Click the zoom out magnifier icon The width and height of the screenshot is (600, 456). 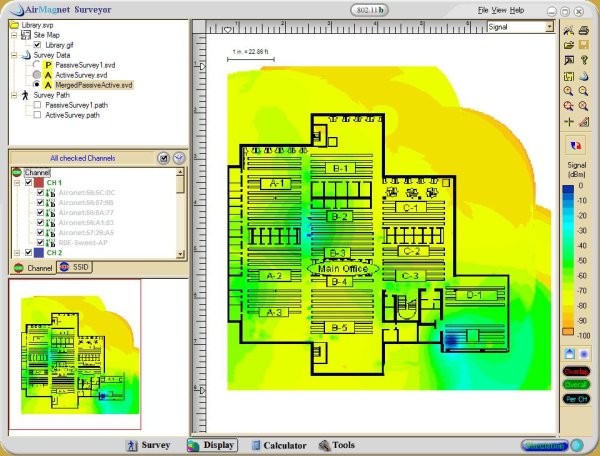tap(584, 91)
